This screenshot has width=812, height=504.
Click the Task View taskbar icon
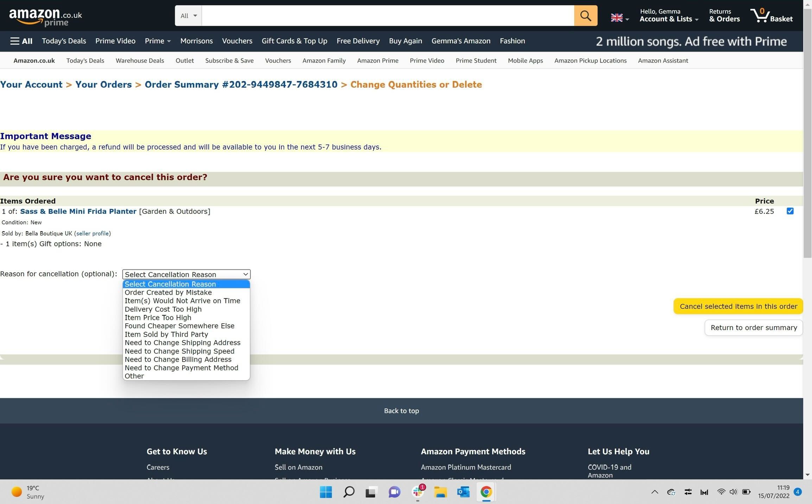pos(371,492)
